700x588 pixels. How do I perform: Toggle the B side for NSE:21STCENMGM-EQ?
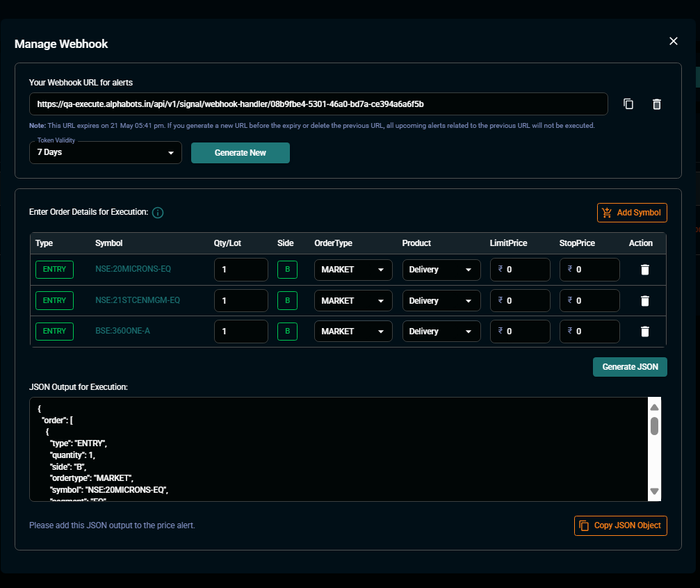[287, 300]
